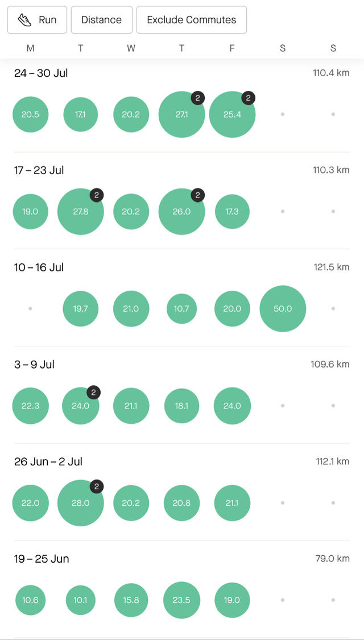Tap the badge on the 25.4 bubble

click(x=248, y=98)
